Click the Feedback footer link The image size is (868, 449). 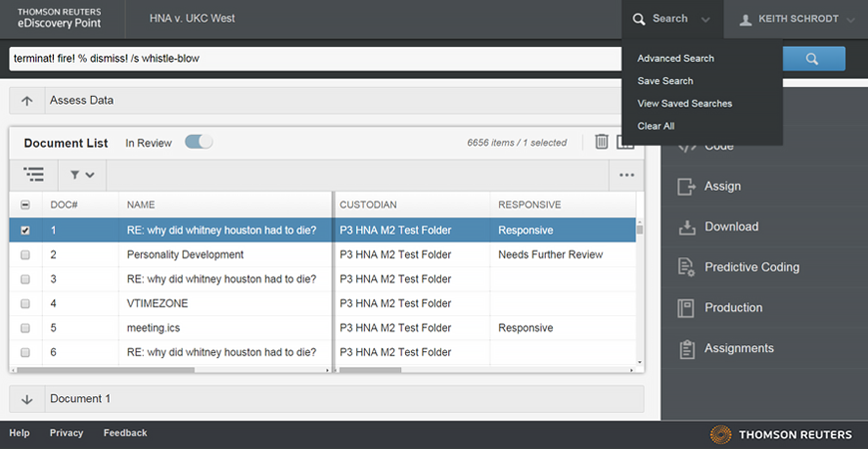click(x=125, y=433)
